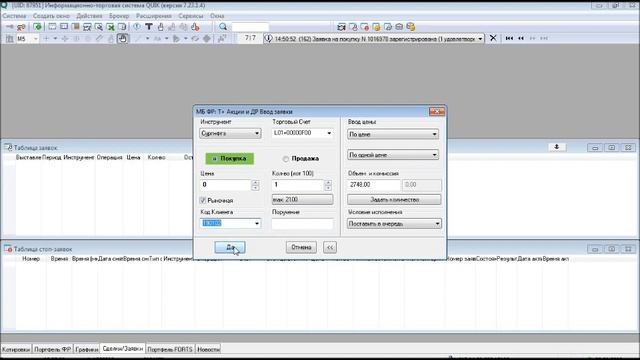The width and height of the screenshot is (640, 360).
Task: Toggle the Рыночная checkbox
Action: coord(203,200)
